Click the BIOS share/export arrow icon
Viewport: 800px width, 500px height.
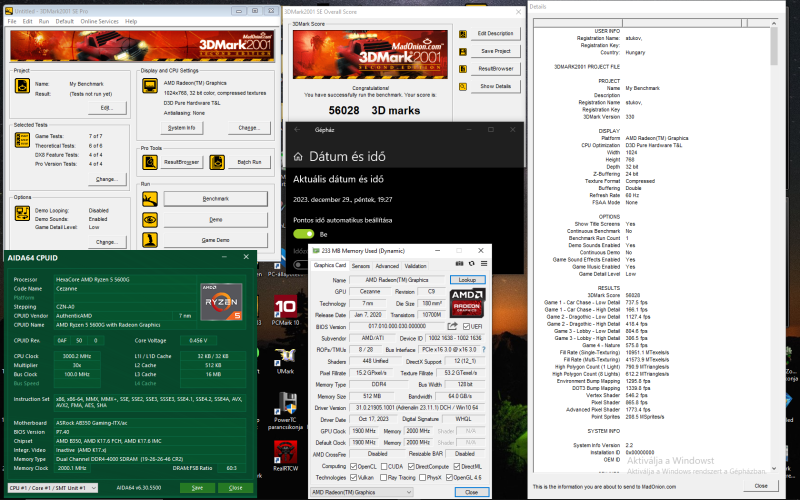click(453, 326)
